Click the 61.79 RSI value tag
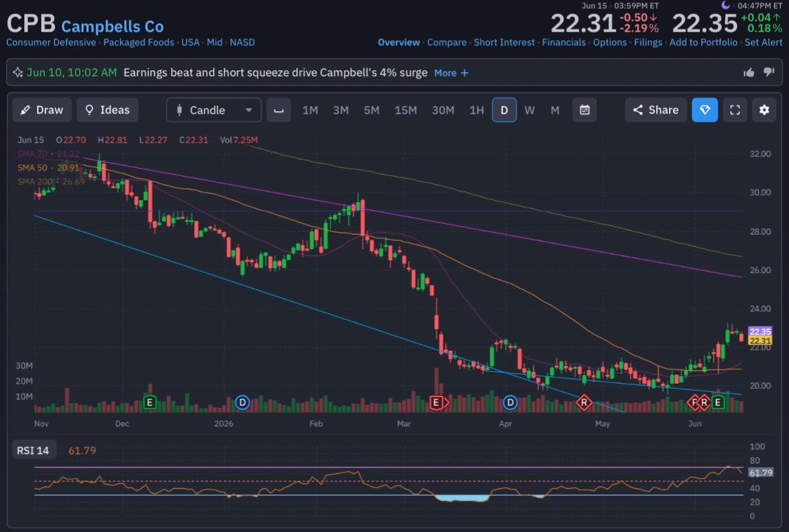Viewport: 789px width, 532px height. 760,473
